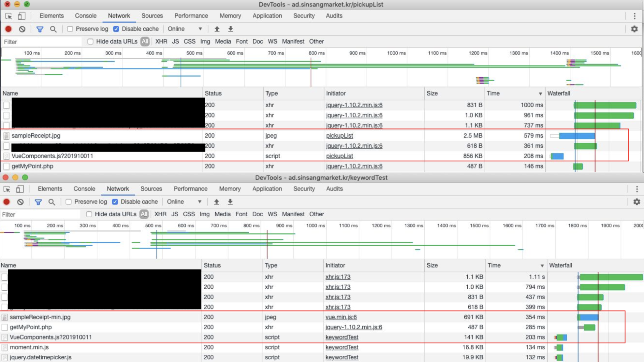Toggle the filter funnel icon in bottom DevTools
The width and height of the screenshot is (644, 362).
pos(38,202)
